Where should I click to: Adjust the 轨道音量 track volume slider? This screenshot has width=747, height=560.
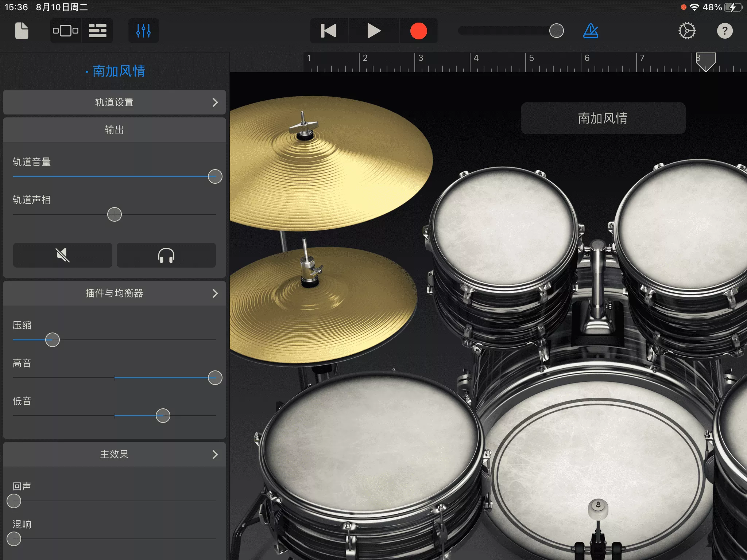[x=215, y=176]
